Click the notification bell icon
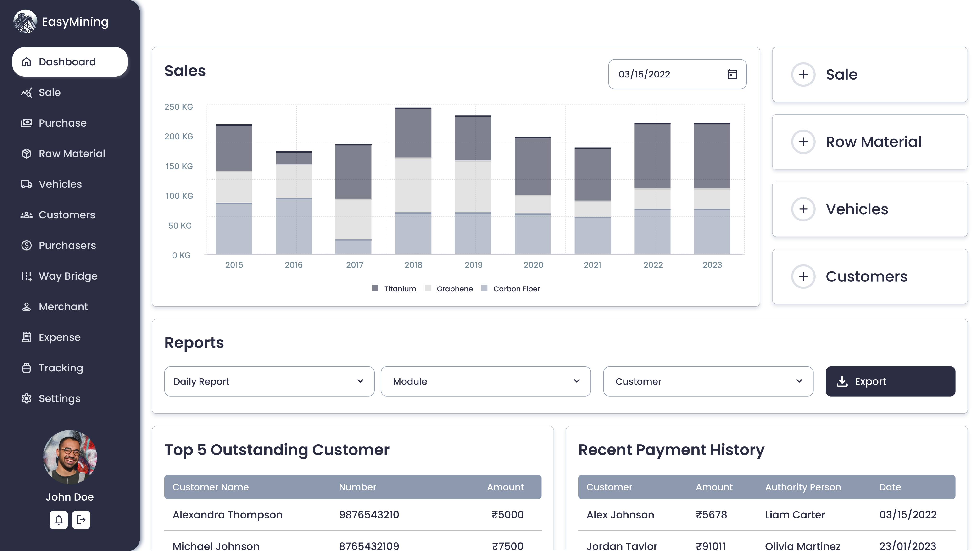This screenshot has width=980, height=551. (x=59, y=520)
